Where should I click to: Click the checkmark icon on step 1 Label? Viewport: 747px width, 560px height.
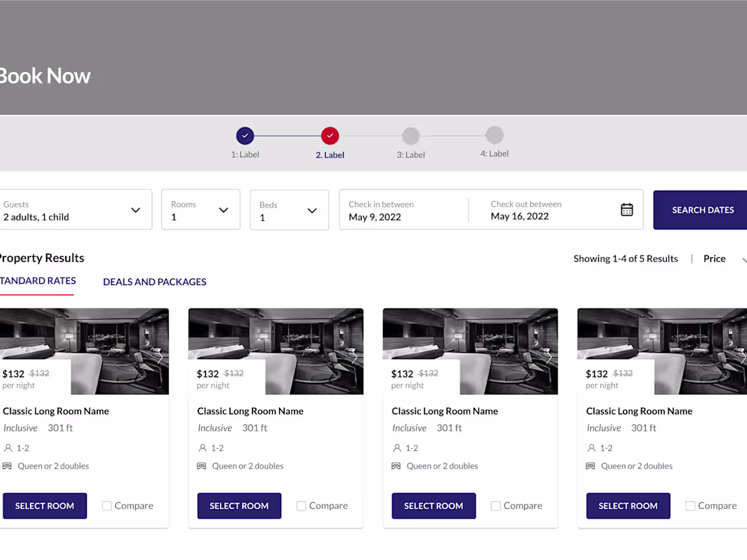tap(244, 135)
